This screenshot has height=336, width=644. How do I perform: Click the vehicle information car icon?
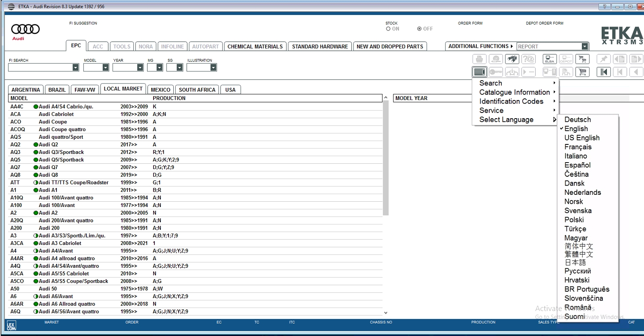[x=512, y=72]
